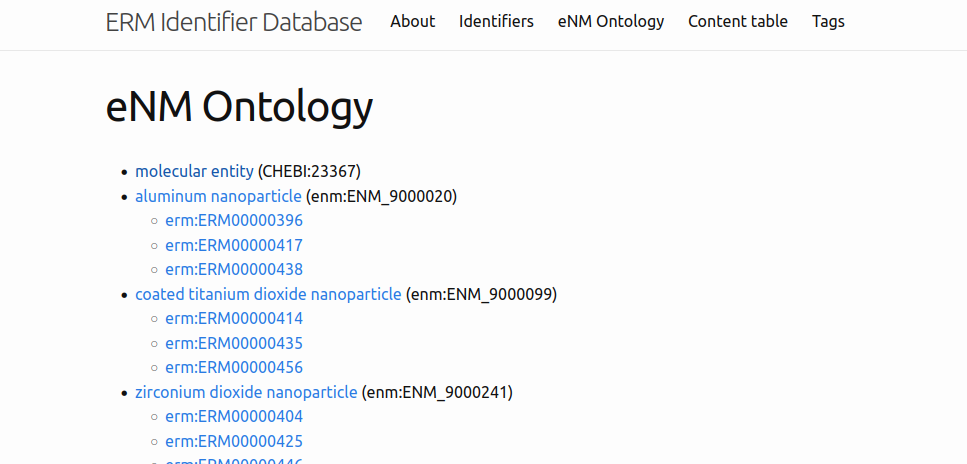Click the eNM Ontology page heading

click(x=239, y=107)
